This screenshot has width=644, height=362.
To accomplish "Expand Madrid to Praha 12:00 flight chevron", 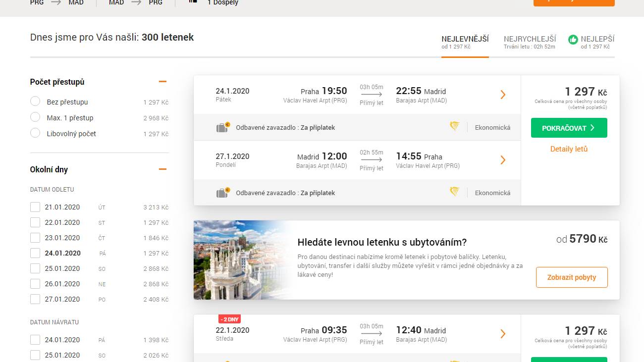I will click(x=503, y=160).
